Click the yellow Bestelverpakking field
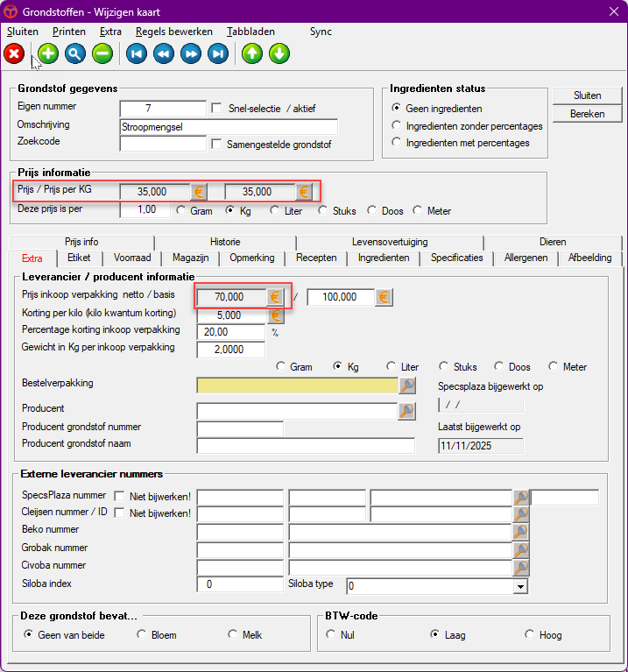Image resolution: width=628 pixels, height=672 pixels. pos(297,386)
